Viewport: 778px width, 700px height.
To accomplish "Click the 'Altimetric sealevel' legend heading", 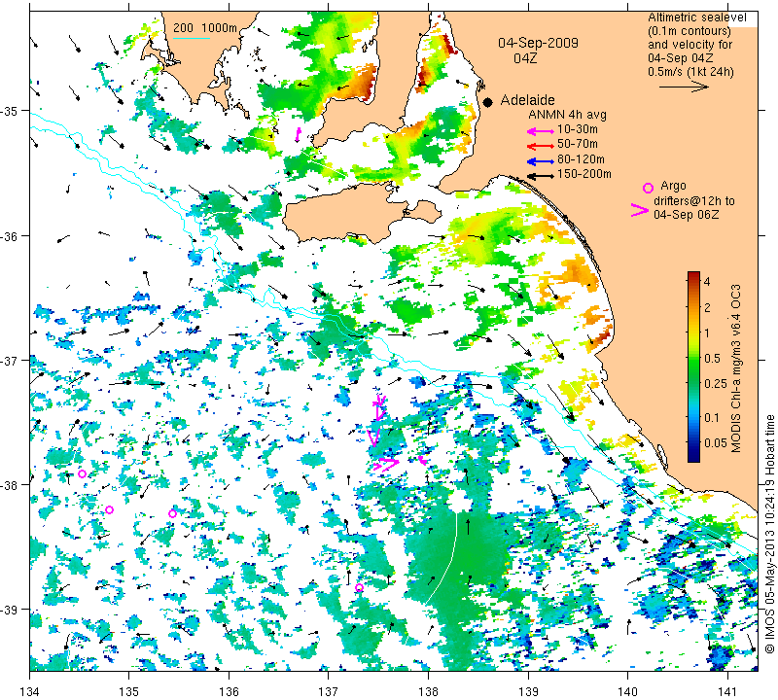I will [x=697, y=17].
